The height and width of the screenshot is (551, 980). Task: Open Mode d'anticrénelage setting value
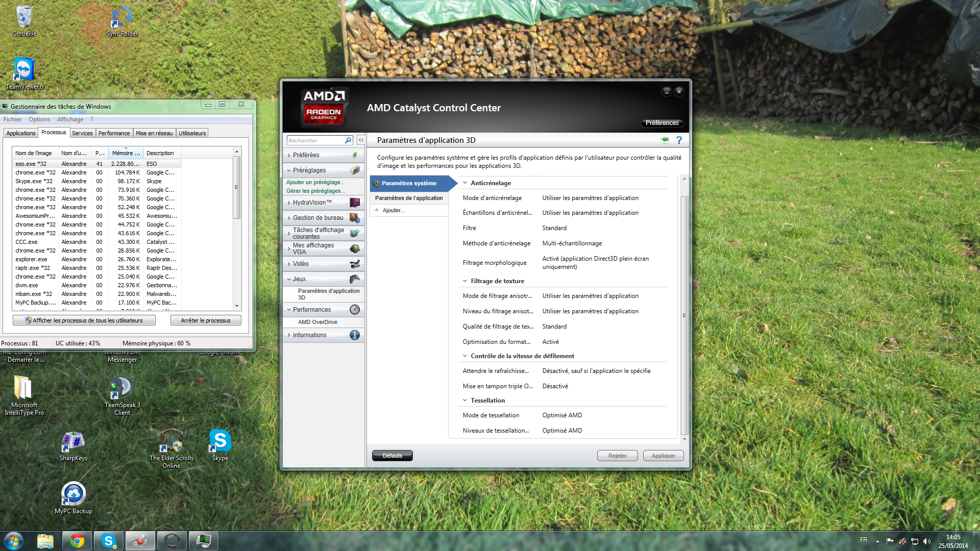pyautogui.click(x=590, y=198)
